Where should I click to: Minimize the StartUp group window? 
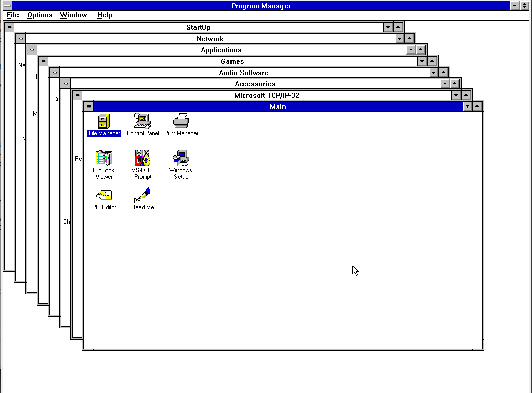pos(388,27)
